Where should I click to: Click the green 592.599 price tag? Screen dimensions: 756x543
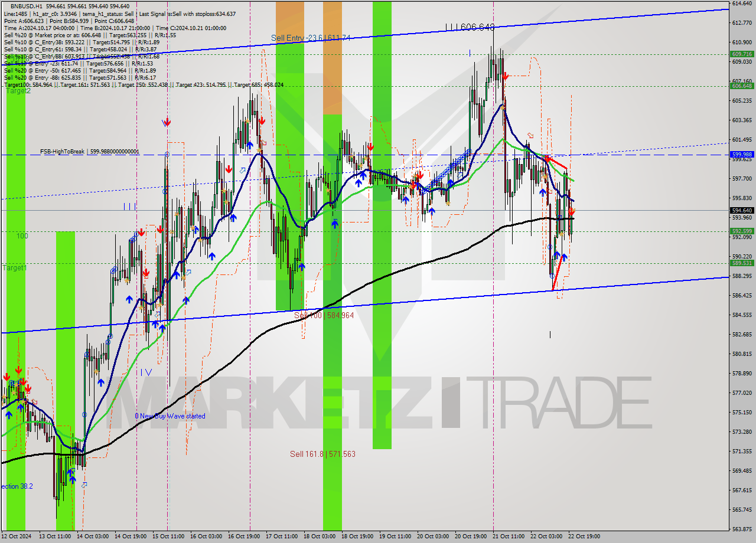click(x=742, y=231)
